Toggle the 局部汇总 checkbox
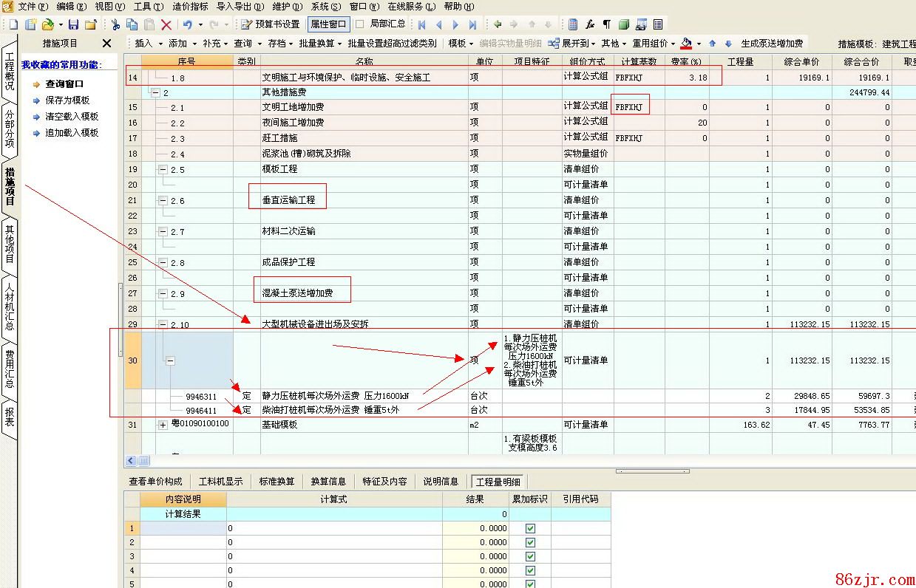 pyautogui.click(x=360, y=24)
